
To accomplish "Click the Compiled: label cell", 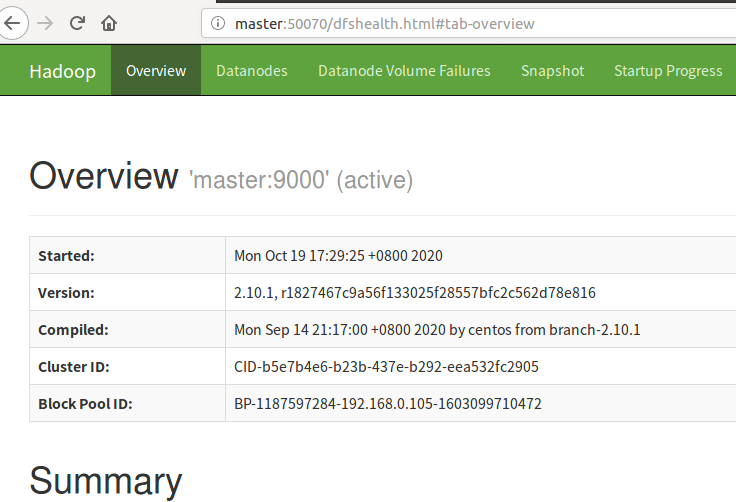I will point(127,330).
